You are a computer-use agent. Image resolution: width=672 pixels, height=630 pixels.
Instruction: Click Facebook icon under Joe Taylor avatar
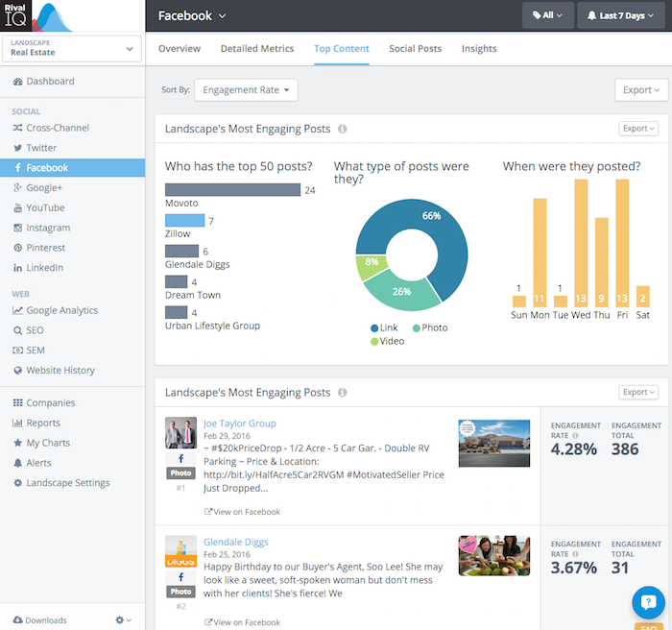point(180,458)
